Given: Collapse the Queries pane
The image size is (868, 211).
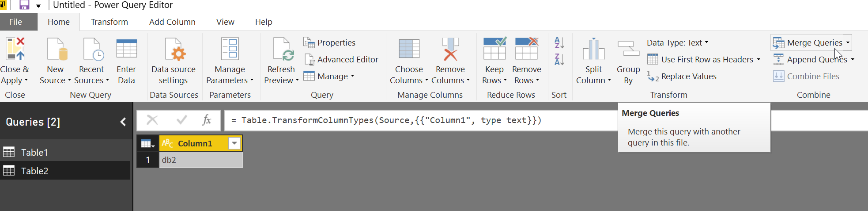Looking at the screenshot, I should tap(123, 122).
